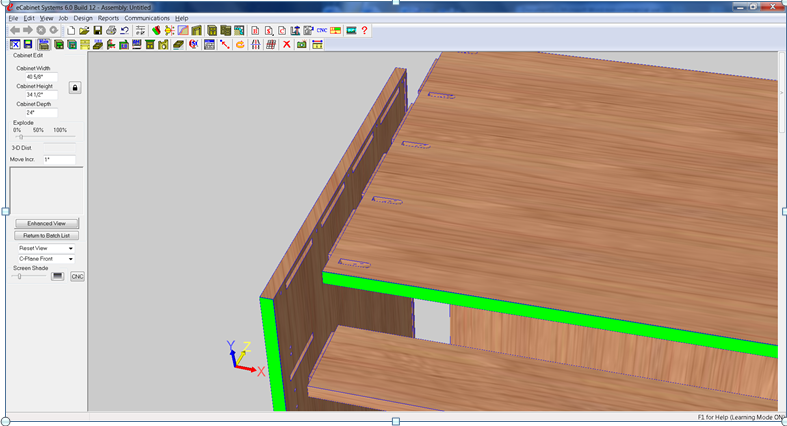Image resolution: width=787 pixels, height=426 pixels.
Task: Toggle the cabinet dimension lock
Action: [74, 88]
